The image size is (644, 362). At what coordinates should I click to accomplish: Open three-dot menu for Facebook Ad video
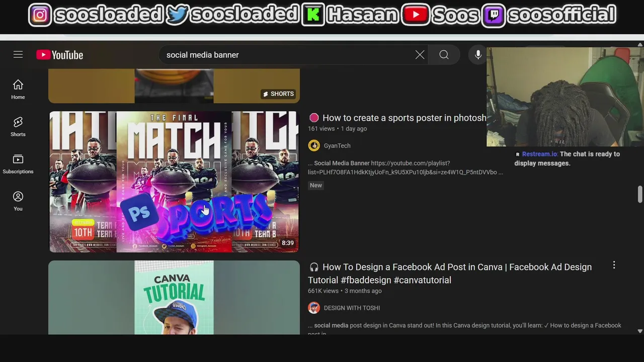pyautogui.click(x=614, y=265)
